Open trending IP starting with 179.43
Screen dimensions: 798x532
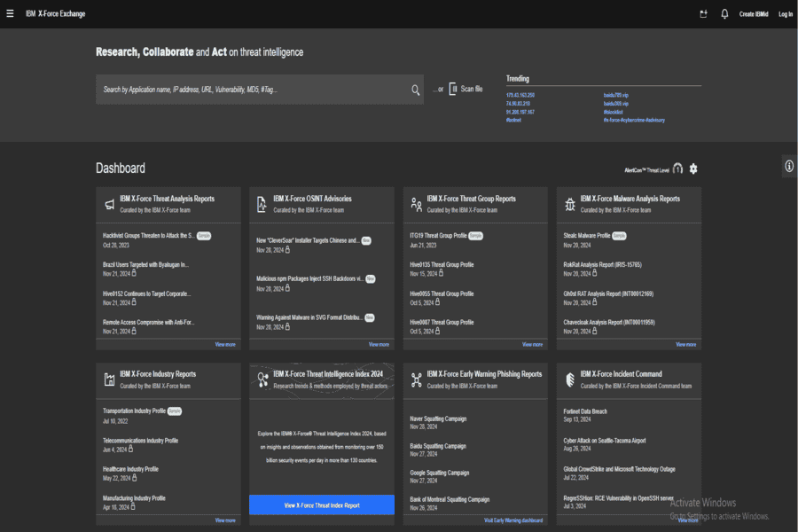520,95
